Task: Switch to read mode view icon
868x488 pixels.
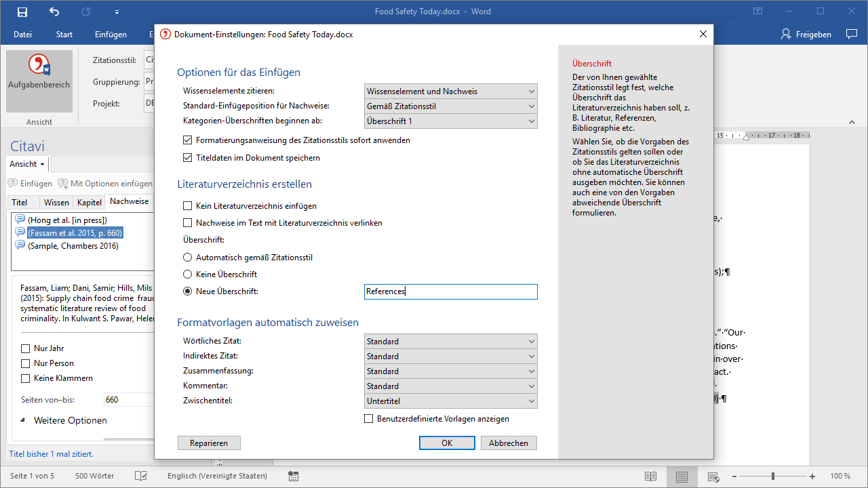Action: [650, 476]
